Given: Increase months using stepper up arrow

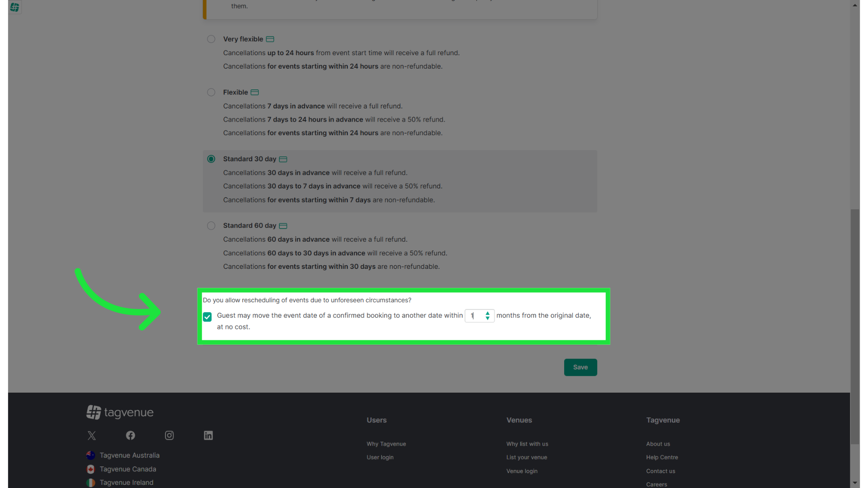Looking at the screenshot, I should 487,313.
